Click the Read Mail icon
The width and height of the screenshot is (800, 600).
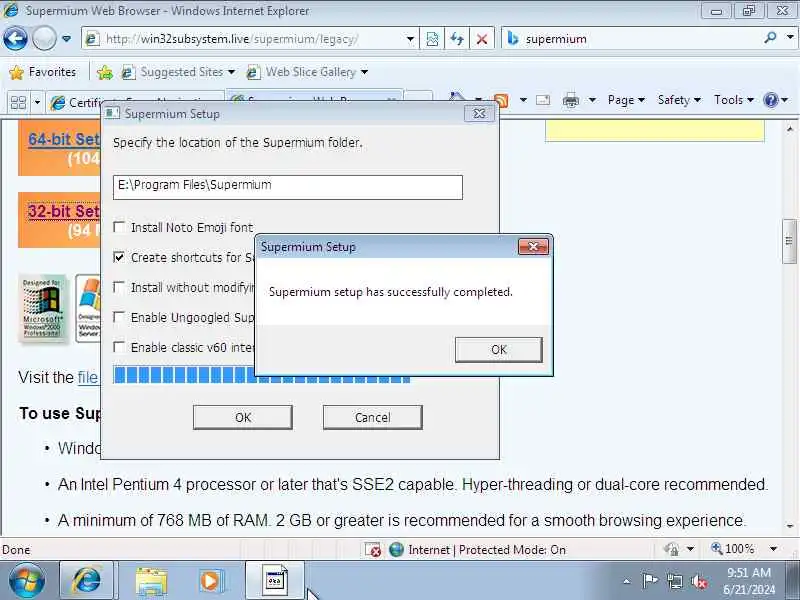point(543,100)
